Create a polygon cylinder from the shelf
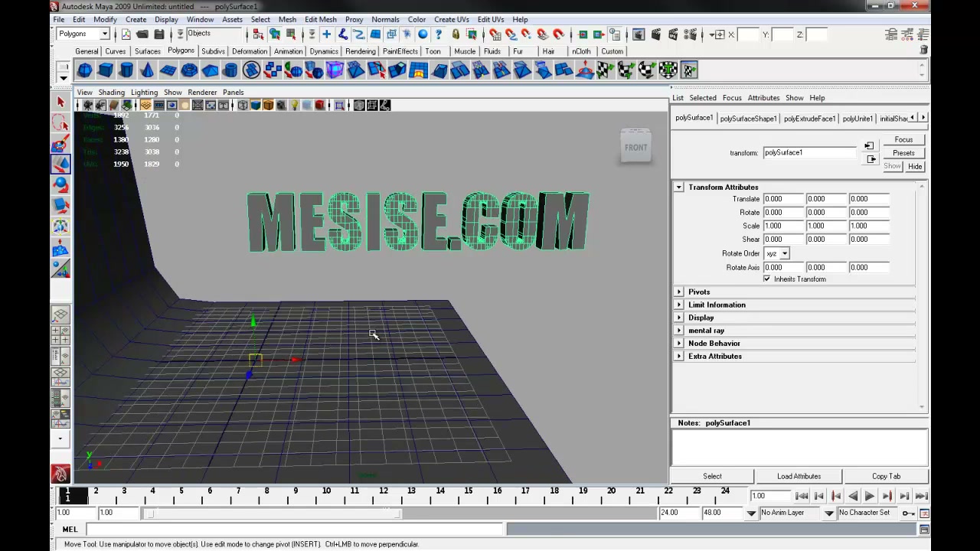The width and height of the screenshot is (980, 551). click(126, 70)
